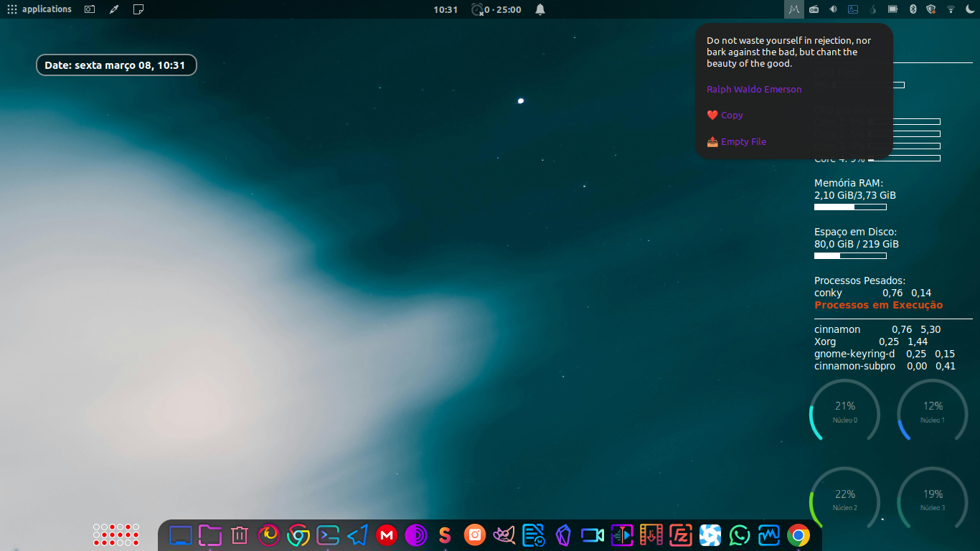Viewport: 980px width, 551px height.
Task: Launch Telegram from the dock
Action: tap(357, 535)
